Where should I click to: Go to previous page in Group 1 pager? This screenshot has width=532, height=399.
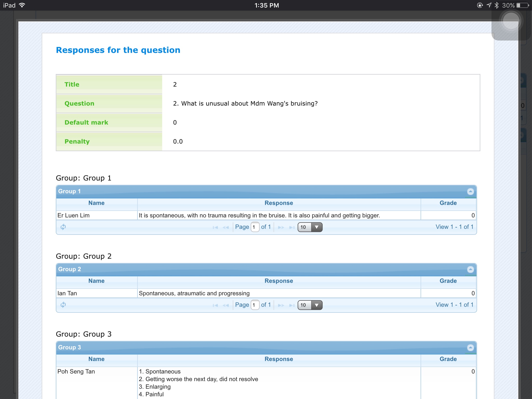click(226, 227)
